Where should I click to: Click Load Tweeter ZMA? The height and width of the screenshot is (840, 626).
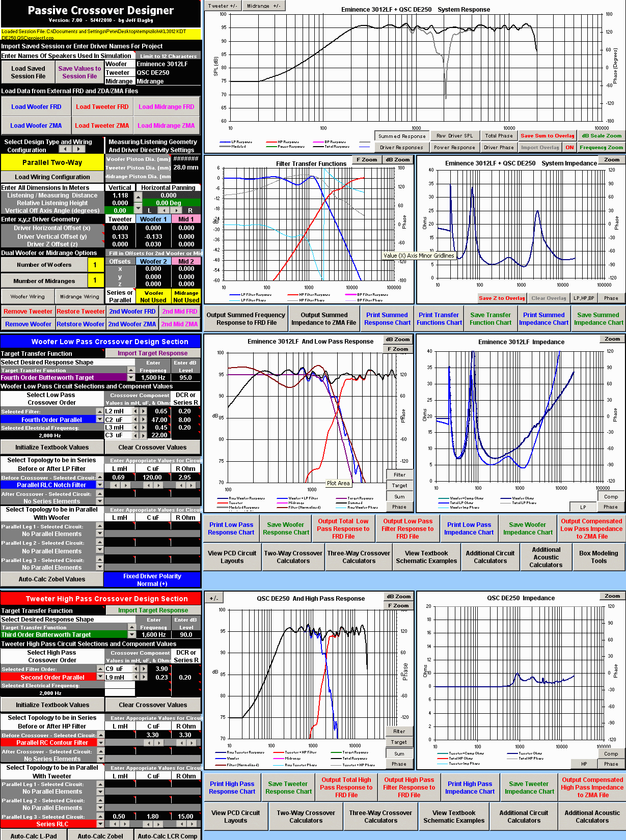[102, 125]
